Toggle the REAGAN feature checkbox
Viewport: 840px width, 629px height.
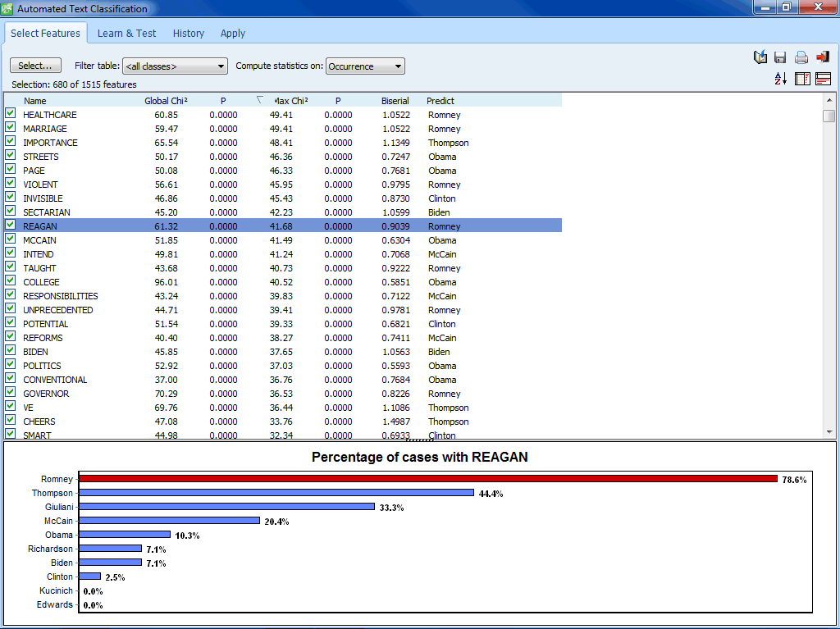(x=11, y=226)
